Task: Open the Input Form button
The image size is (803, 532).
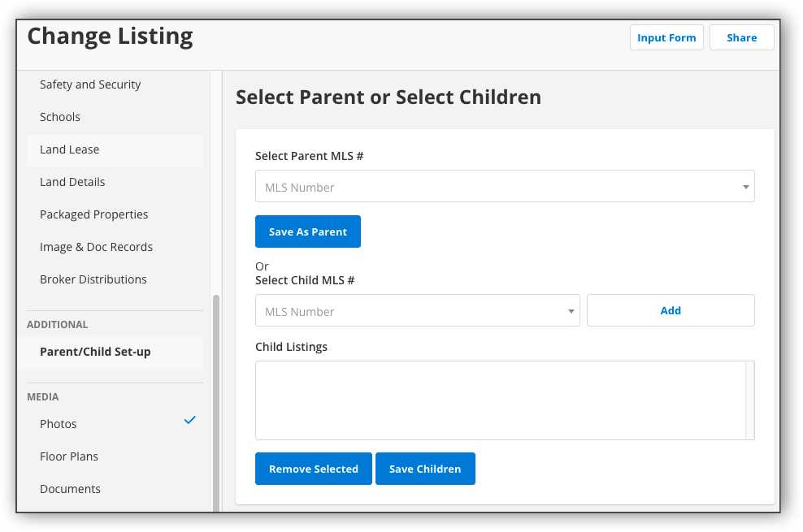Action: pyautogui.click(x=666, y=37)
